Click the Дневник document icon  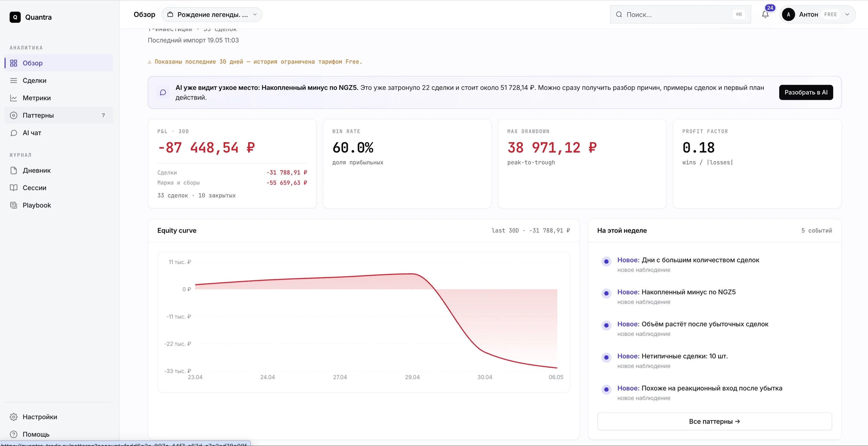[x=14, y=170]
